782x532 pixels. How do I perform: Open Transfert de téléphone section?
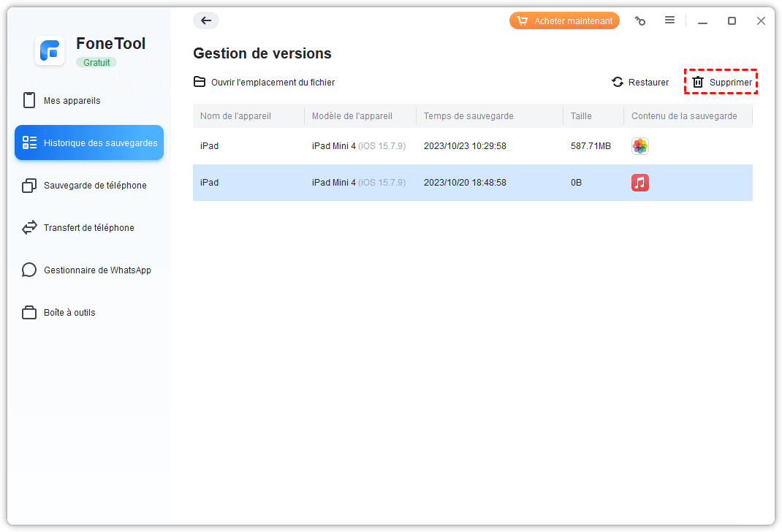point(88,228)
